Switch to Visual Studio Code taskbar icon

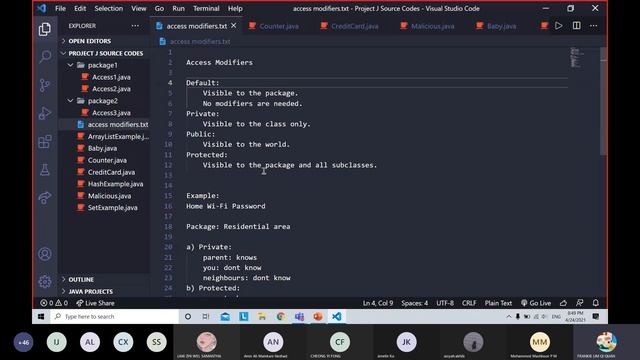pyautogui.click(x=337, y=316)
